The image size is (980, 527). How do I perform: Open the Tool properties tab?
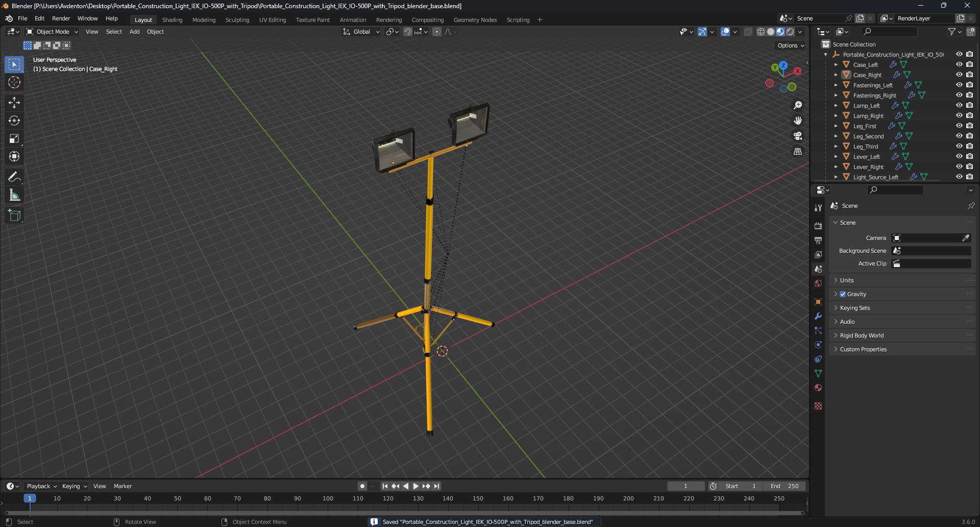[818, 208]
